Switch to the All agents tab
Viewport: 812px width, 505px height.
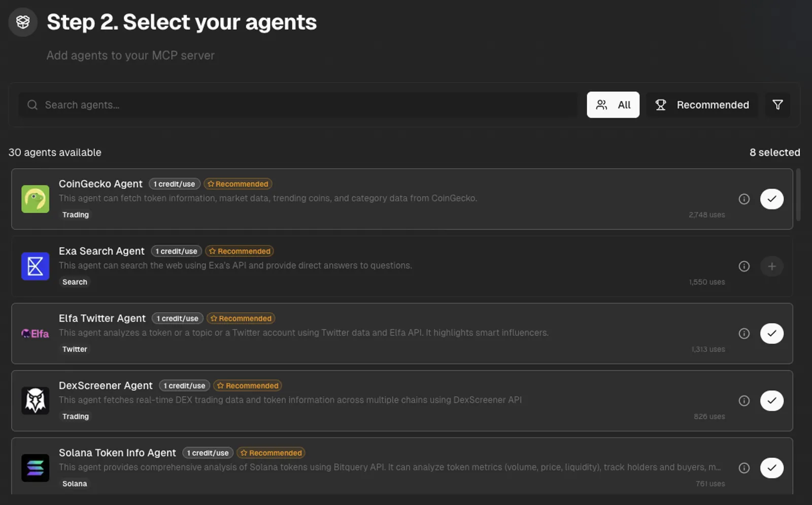(x=613, y=105)
